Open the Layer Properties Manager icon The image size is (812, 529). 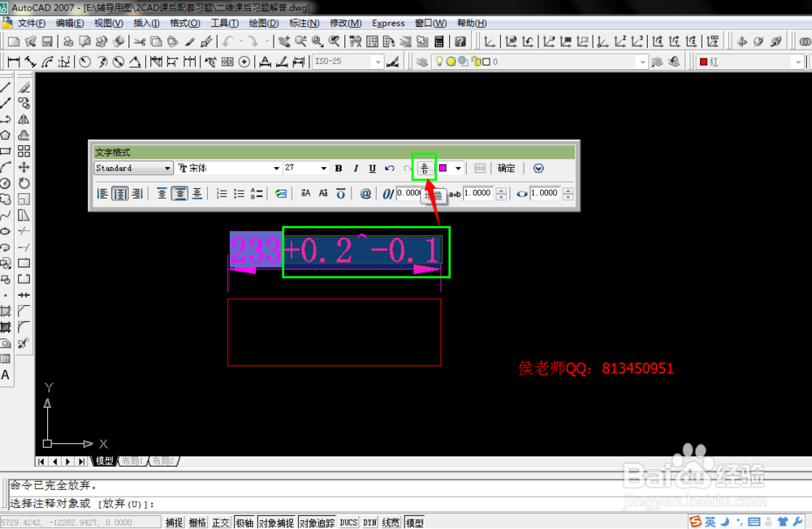422,62
